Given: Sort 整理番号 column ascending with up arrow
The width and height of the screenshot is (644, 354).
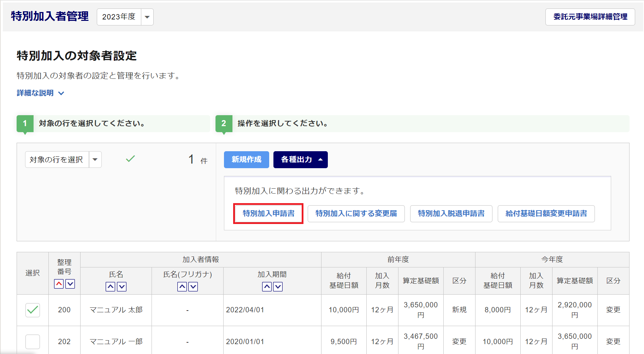Looking at the screenshot, I should (59, 284).
